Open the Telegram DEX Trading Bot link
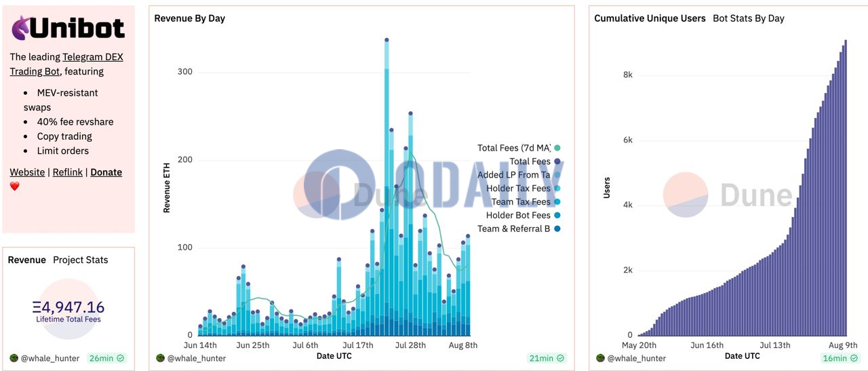 tap(66, 64)
